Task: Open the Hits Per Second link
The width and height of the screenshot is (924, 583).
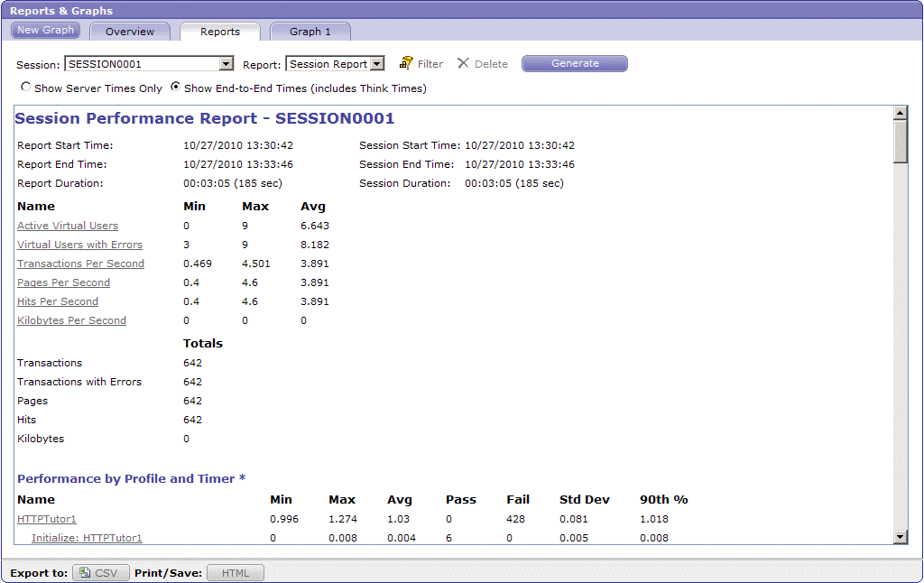Action: (58, 301)
